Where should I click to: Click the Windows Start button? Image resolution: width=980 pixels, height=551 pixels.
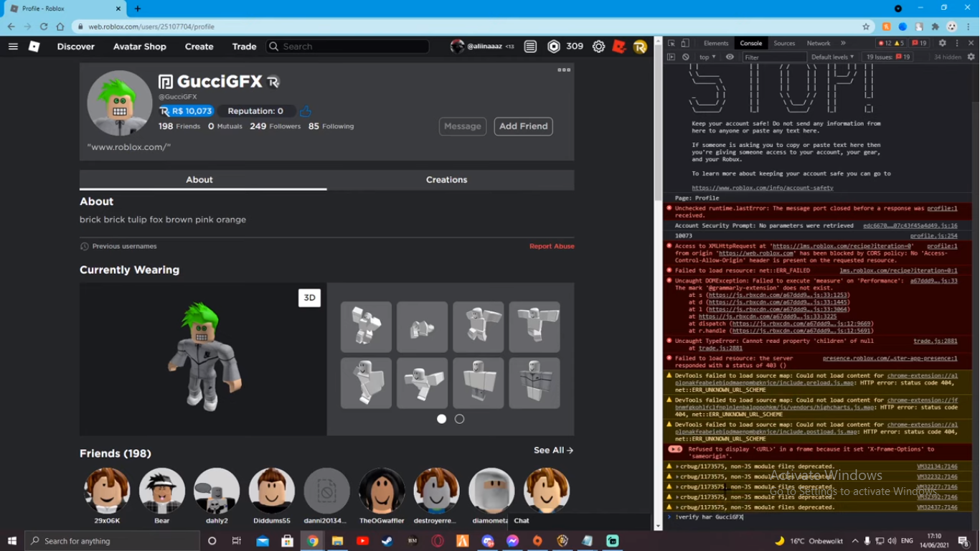pos(12,541)
